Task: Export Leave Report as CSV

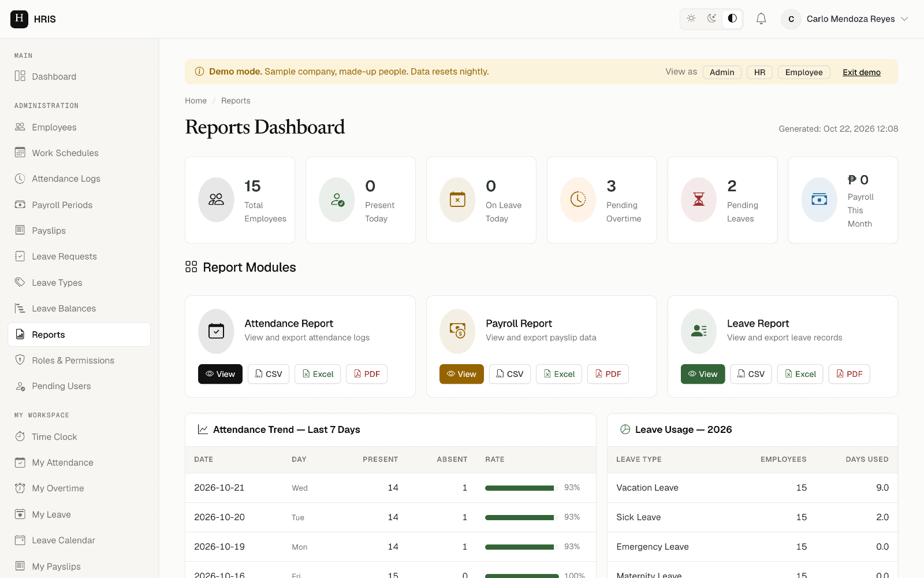Action: 751,374
